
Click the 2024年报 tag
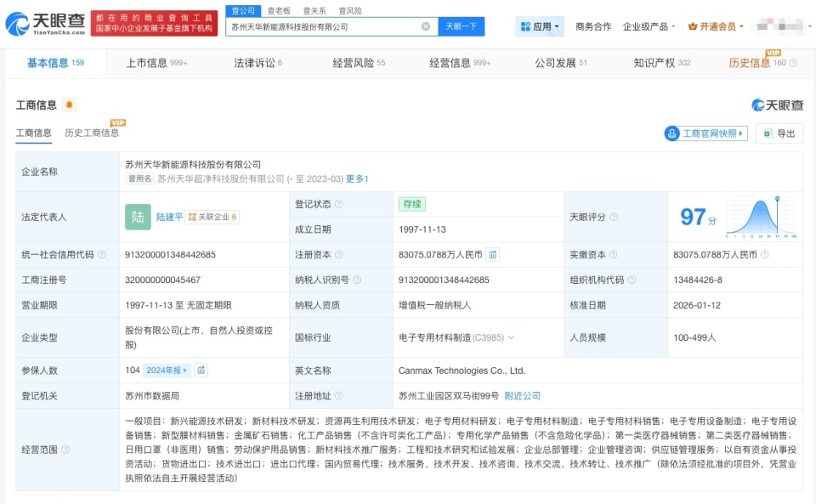[166, 371]
